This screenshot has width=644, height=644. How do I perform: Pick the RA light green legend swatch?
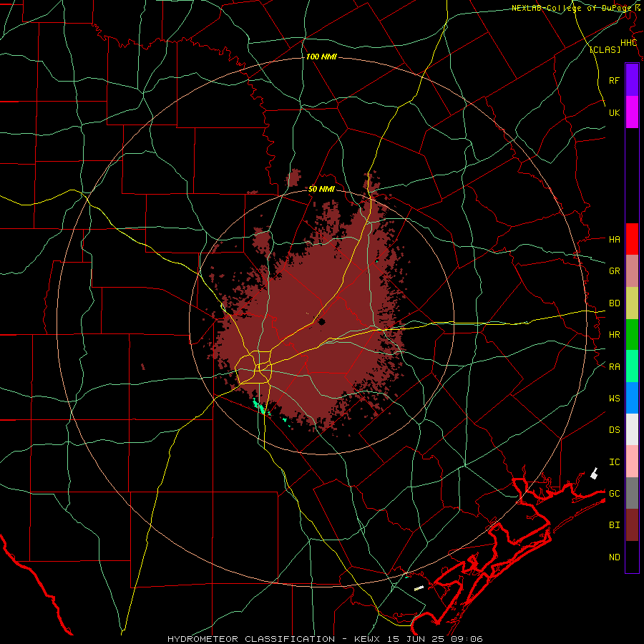tap(632, 366)
